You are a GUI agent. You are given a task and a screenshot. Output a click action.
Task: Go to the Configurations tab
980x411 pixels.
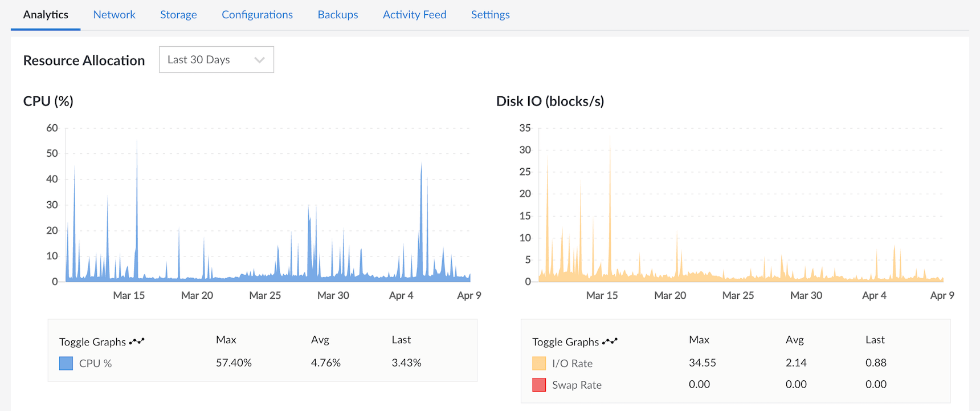point(257,15)
